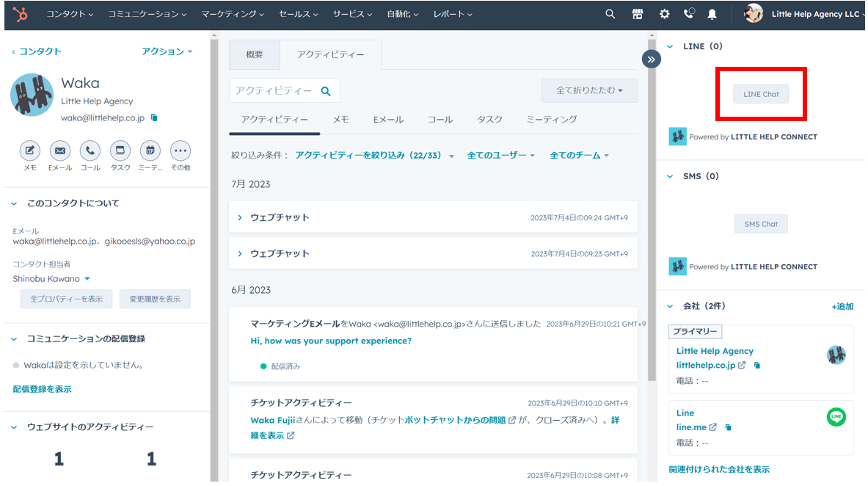The width and height of the screenshot is (868, 486).
Task: Open the 全てのユーザー filter dropdown
Action: [500, 156]
